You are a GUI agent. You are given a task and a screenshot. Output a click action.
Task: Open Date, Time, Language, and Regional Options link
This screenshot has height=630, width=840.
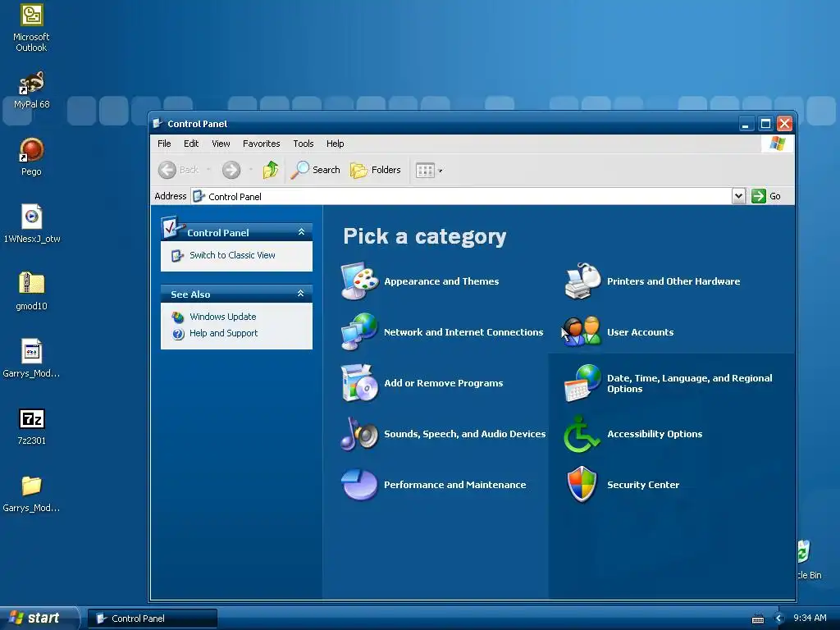(x=689, y=384)
